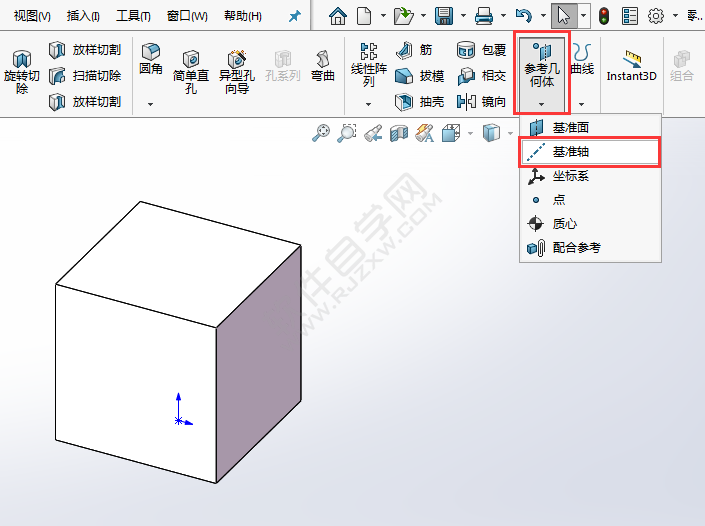Image resolution: width=705 pixels, height=526 pixels.
Task: Expand the View Orientation dropdown arrow
Action: [470, 134]
